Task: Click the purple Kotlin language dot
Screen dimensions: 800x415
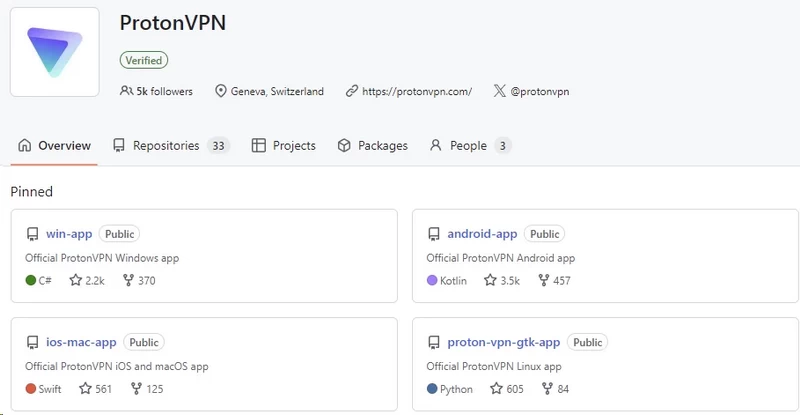Action: click(432, 280)
